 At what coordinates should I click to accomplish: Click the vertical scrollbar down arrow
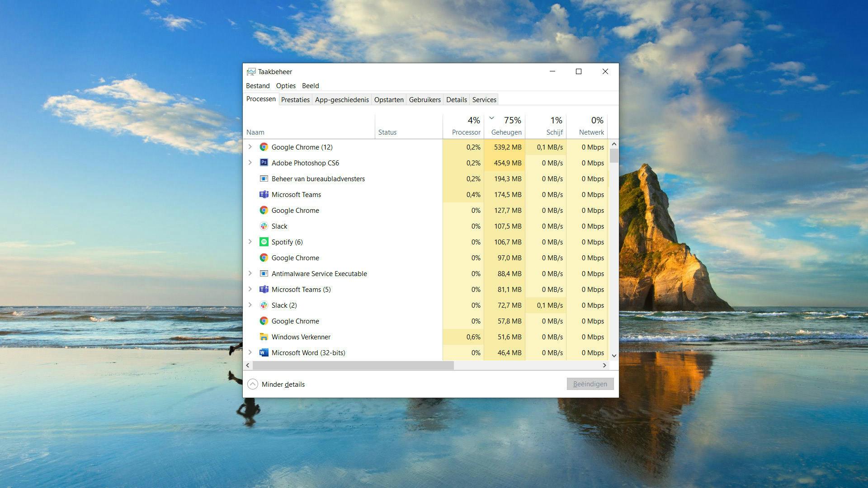pyautogui.click(x=614, y=356)
